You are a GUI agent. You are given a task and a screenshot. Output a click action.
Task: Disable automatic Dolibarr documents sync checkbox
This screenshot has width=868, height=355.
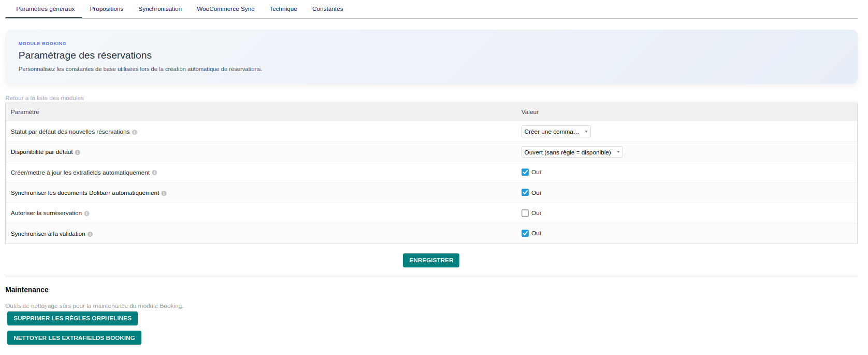pyautogui.click(x=525, y=192)
